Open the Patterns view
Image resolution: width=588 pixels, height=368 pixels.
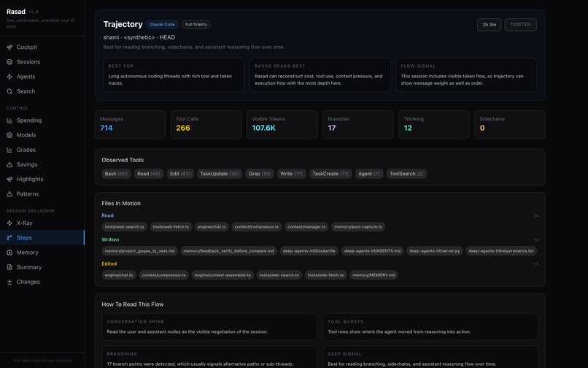(x=42, y=193)
